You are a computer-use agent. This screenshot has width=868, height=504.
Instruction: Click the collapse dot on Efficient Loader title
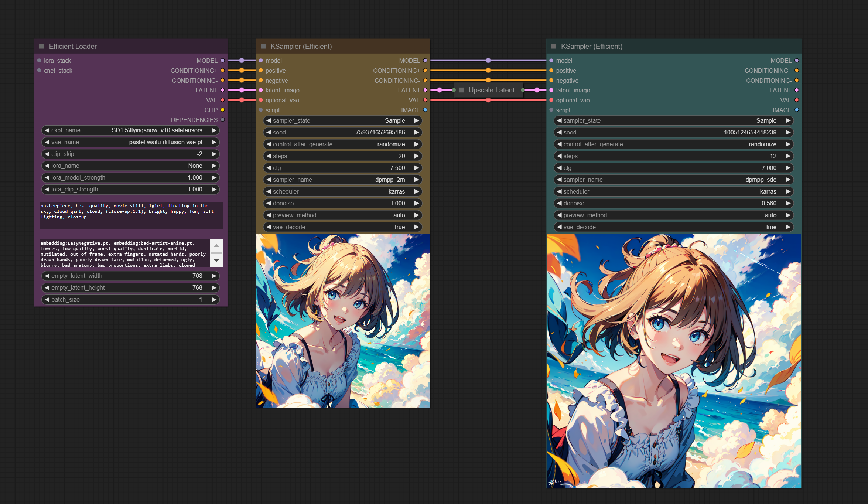point(42,46)
